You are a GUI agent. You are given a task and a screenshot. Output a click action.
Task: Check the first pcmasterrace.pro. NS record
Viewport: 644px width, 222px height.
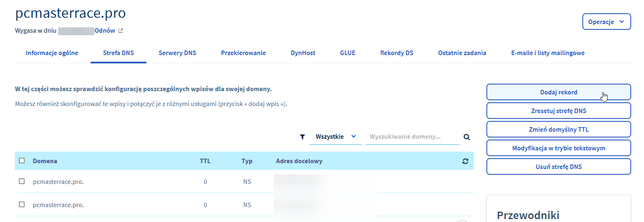click(22, 181)
